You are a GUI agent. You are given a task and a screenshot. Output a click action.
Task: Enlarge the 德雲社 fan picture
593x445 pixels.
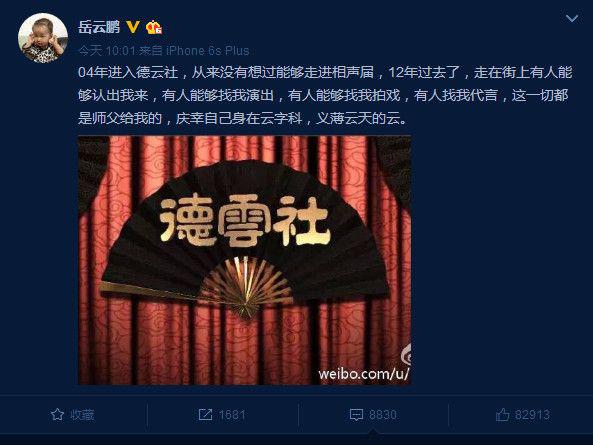(244, 260)
